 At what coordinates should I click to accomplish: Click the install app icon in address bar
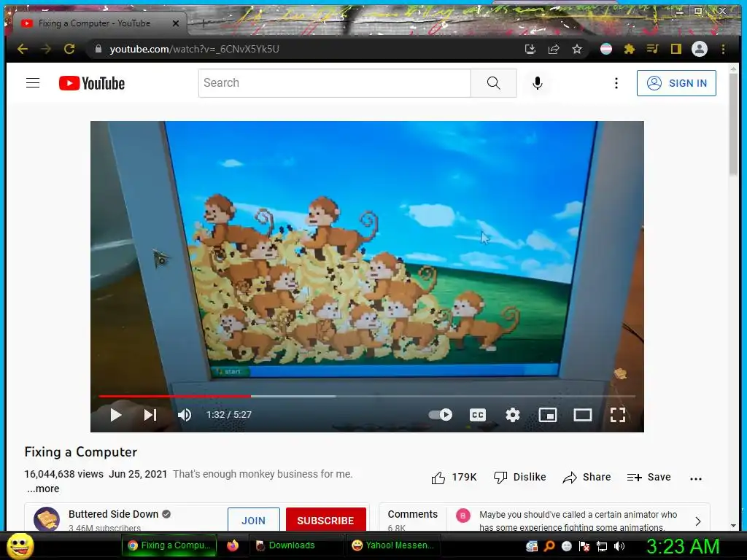pos(530,49)
